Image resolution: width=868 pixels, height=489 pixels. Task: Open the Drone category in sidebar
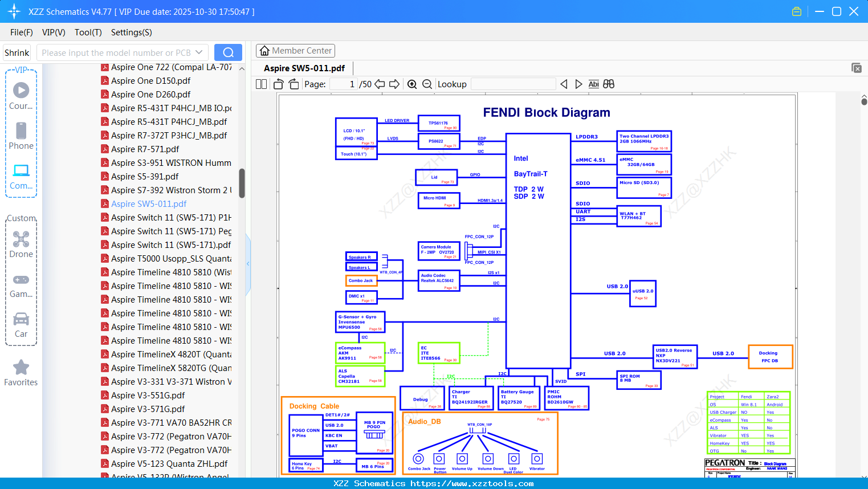(21, 244)
